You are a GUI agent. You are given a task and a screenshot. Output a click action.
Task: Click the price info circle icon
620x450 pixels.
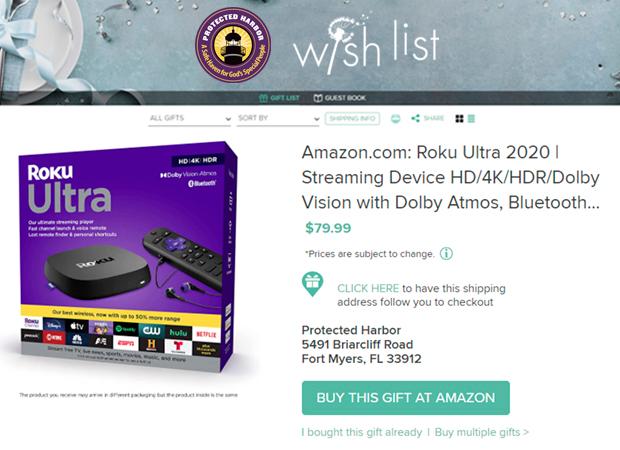(446, 253)
